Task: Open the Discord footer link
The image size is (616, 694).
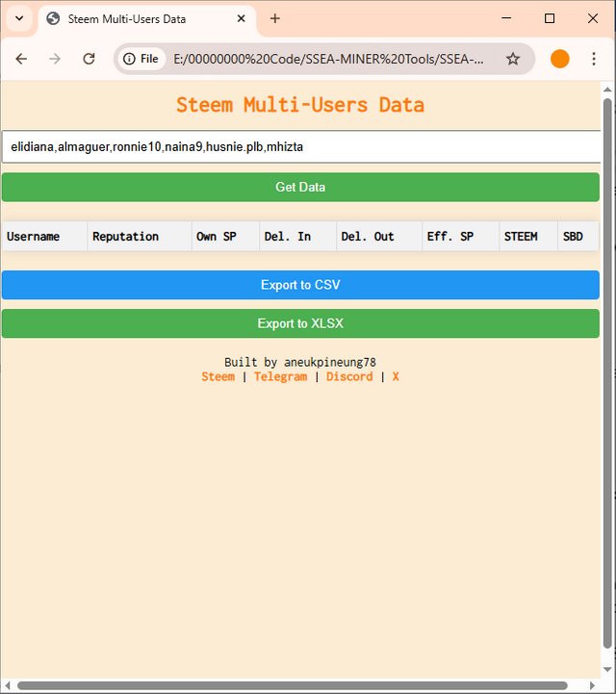Action: [x=349, y=376]
